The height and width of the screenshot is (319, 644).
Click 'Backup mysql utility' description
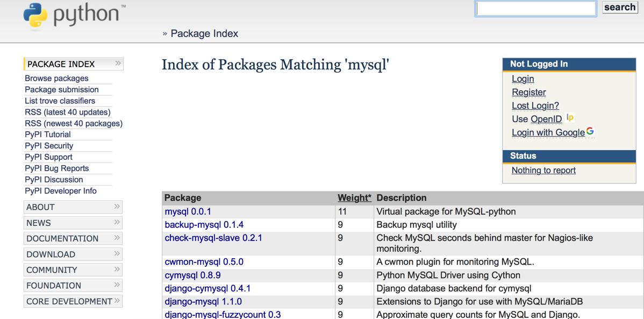click(x=417, y=225)
